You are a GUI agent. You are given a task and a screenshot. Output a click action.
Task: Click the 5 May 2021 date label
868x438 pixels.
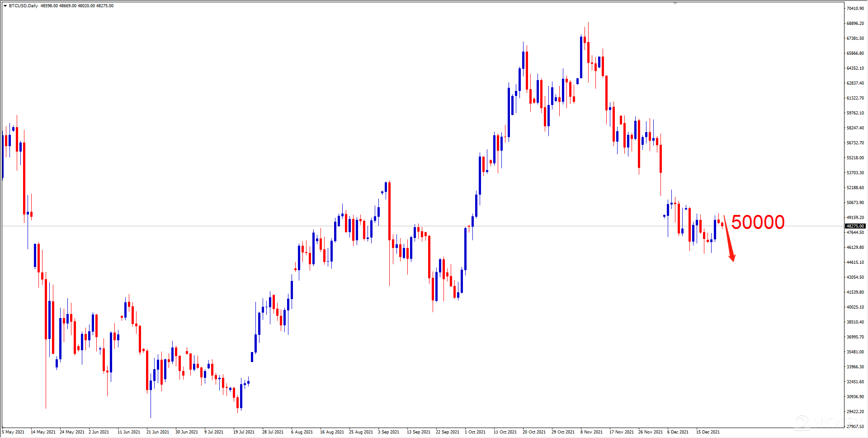click(13, 432)
